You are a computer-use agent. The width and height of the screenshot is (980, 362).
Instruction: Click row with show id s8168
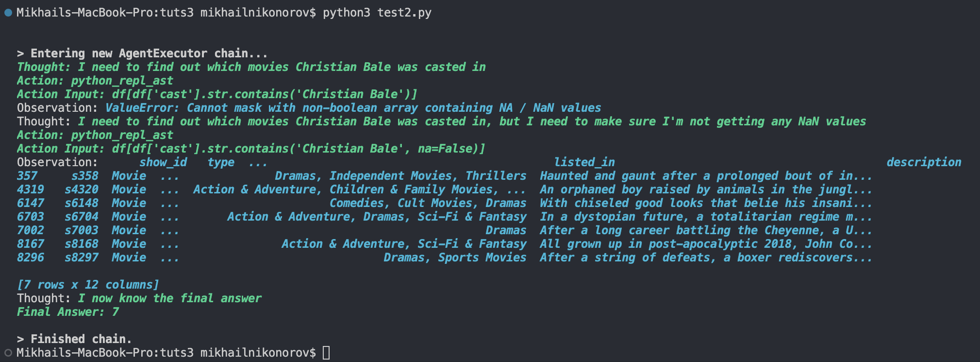[x=445, y=244]
